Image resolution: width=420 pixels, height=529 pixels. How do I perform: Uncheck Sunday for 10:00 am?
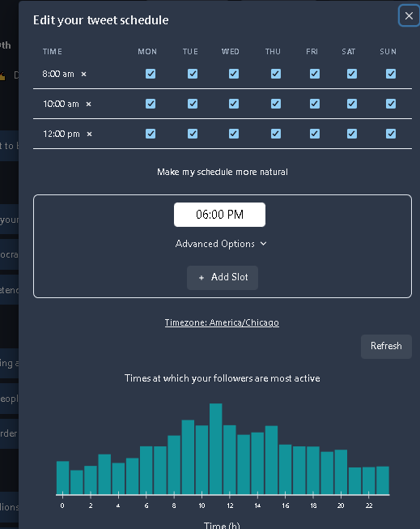pyautogui.click(x=391, y=104)
